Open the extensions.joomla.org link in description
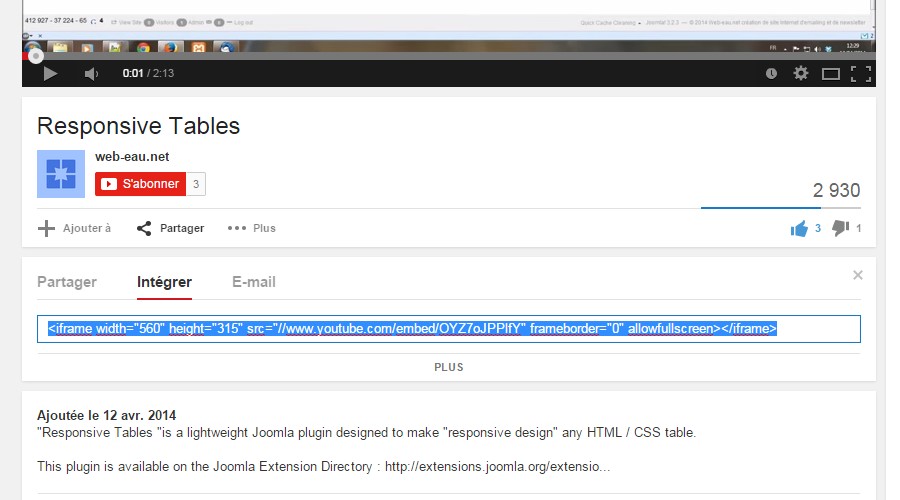The image size is (900, 500). click(497, 467)
